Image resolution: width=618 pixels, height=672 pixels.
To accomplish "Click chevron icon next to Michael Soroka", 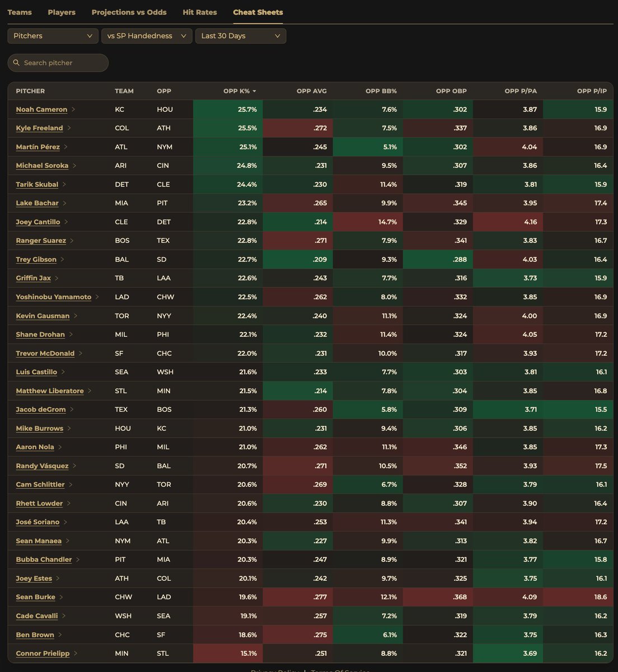I will [74, 165].
